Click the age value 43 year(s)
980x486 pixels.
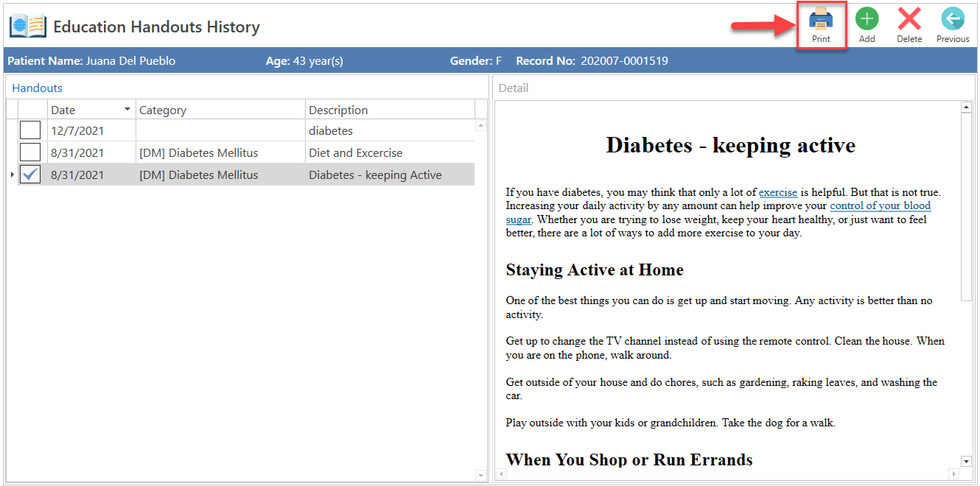coord(318,61)
